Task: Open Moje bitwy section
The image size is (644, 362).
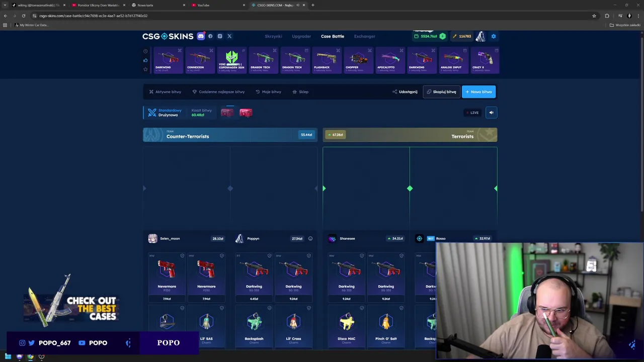Action: pos(268,92)
